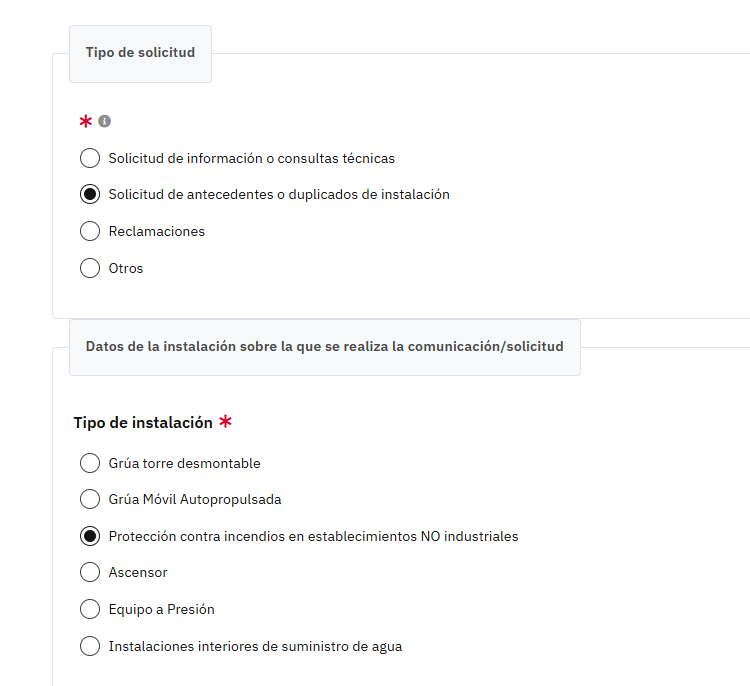Click the 'Reclamaciones' label text
This screenshot has height=686, width=750.
click(156, 232)
